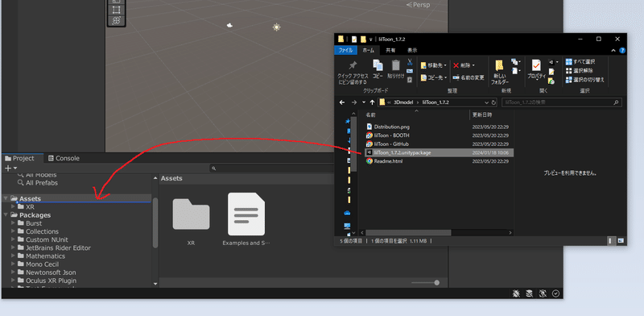Viewport: 644px width, 316px height.
Task: Open the plus create dropdown in Project panel
Action: pos(10,168)
